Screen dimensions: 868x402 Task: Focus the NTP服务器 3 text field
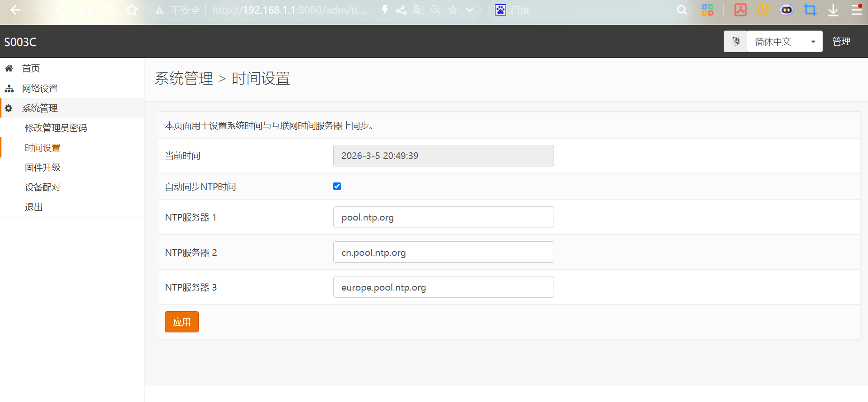443,287
